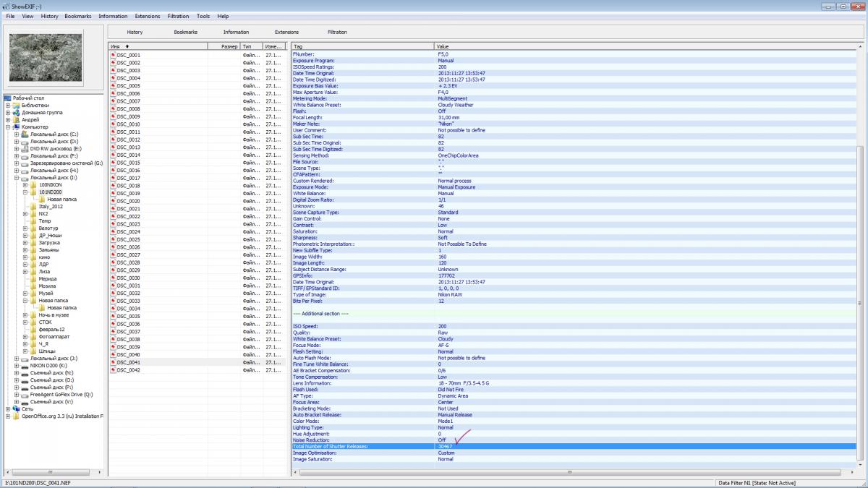Select the DSC_0041 file row
The width and height of the screenshot is (868, 488).
[196, 362]
